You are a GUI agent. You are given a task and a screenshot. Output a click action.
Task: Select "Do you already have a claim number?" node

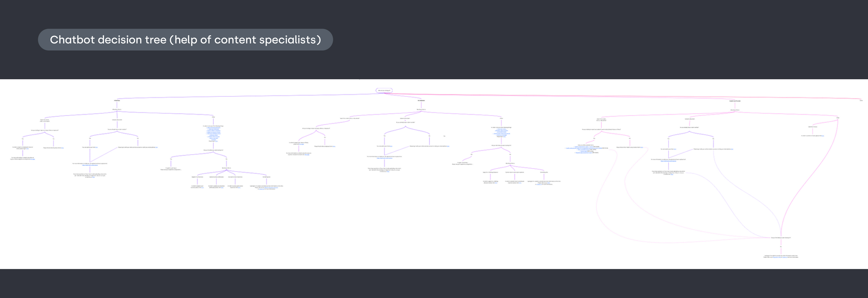406,122
